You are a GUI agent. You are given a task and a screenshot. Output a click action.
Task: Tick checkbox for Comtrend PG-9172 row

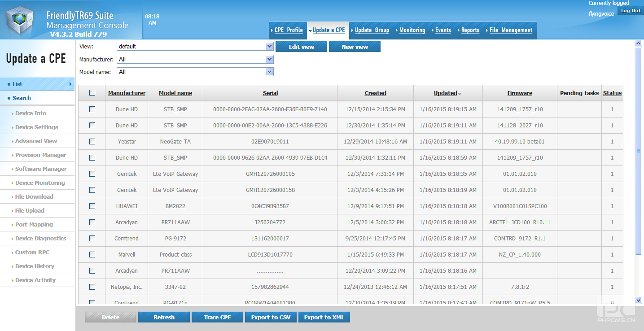[x=92, y=238]
